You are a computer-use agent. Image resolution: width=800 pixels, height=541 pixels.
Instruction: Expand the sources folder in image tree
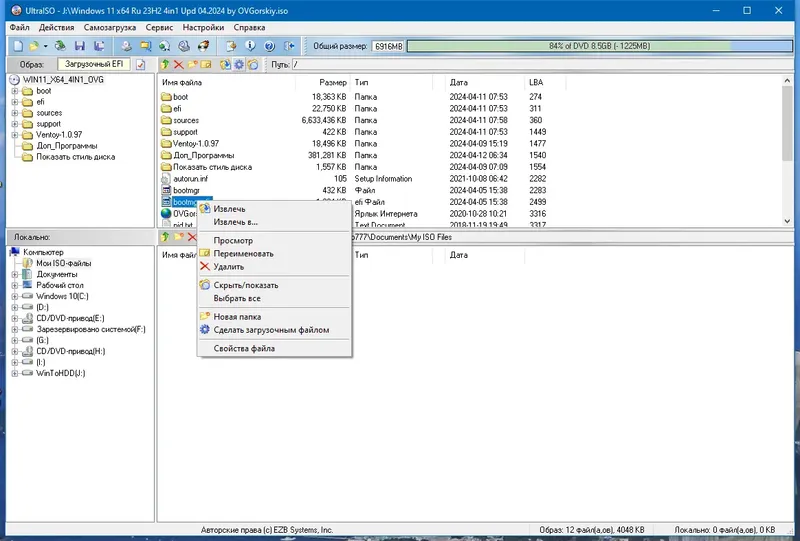click(15, 113)
